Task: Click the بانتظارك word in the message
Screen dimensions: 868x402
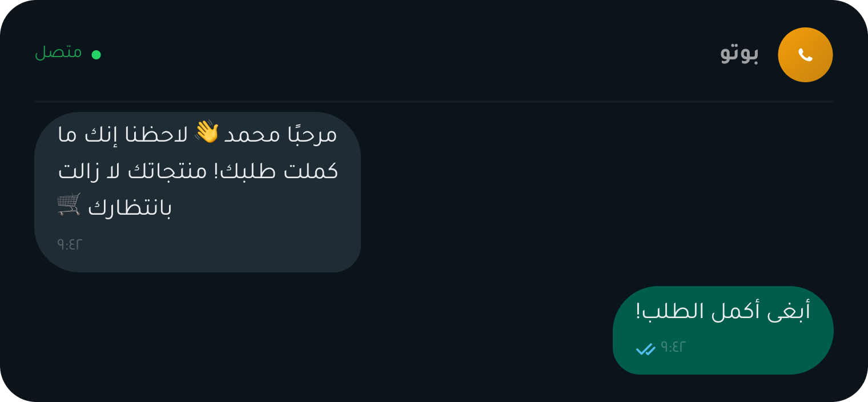Action: 130,207
